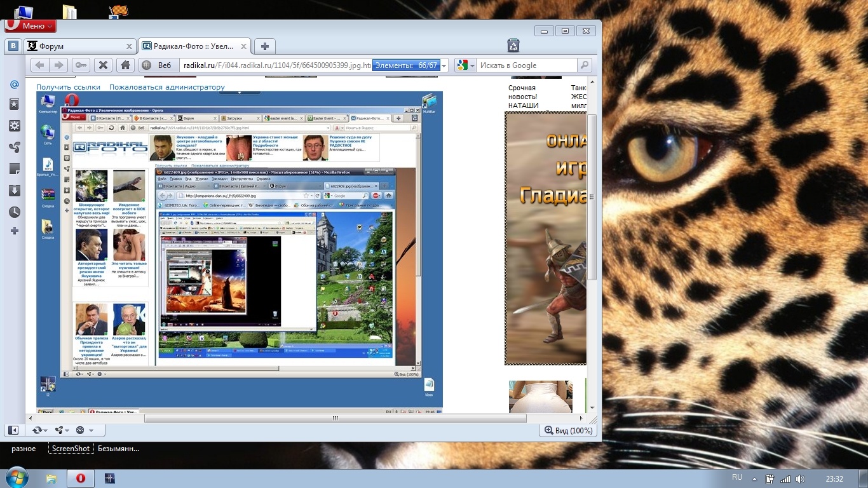Select the разное desktop item
Viewport: 868px width, 488px height.
pos(24,448)
